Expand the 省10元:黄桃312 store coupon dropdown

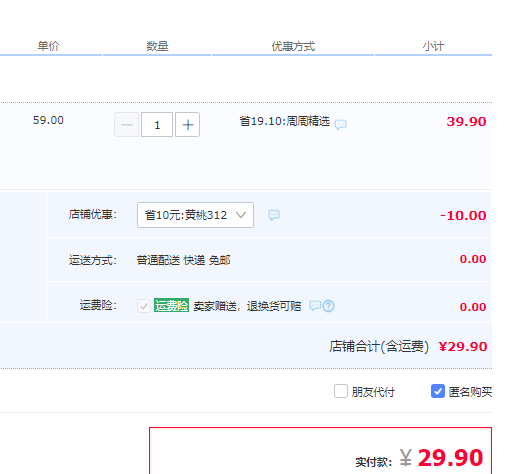click(195, 215)
